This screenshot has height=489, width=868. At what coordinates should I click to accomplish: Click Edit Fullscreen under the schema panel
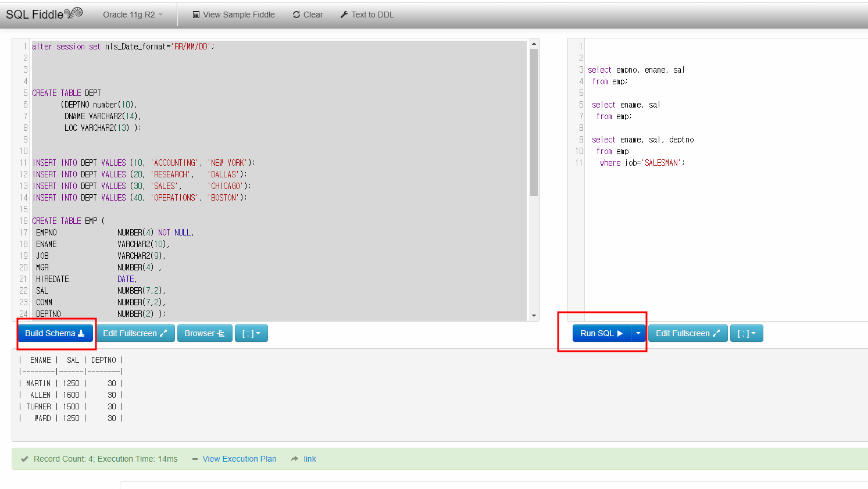[x=135, y=333]
